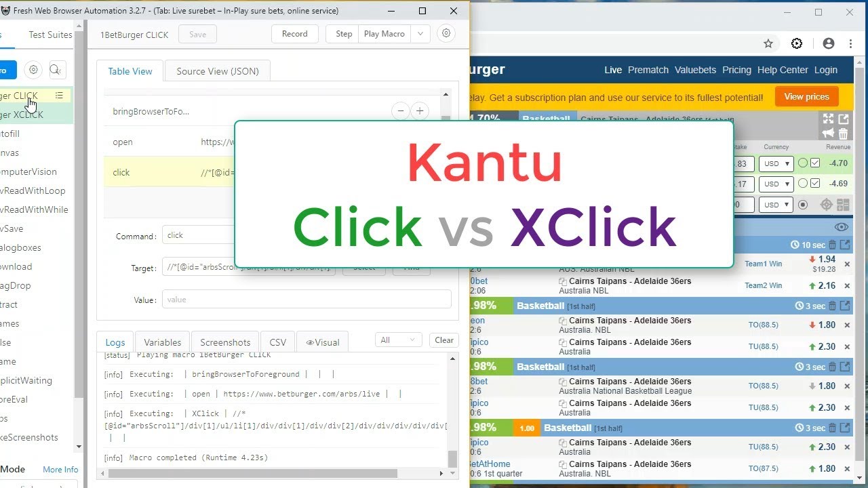The image size is (868, 488).
Task: Open the All log filter dropdown
Action: tap(397, 340)
